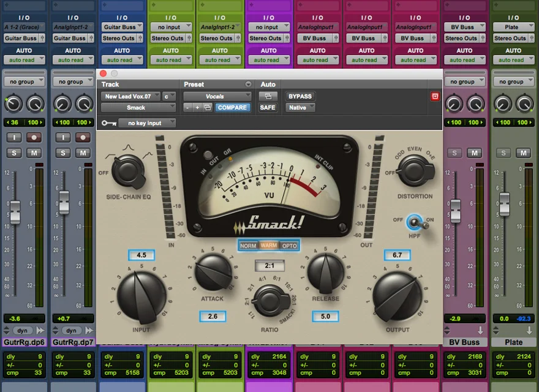
Task: Click the Output value field 6.7
Action: coord(397,255)
